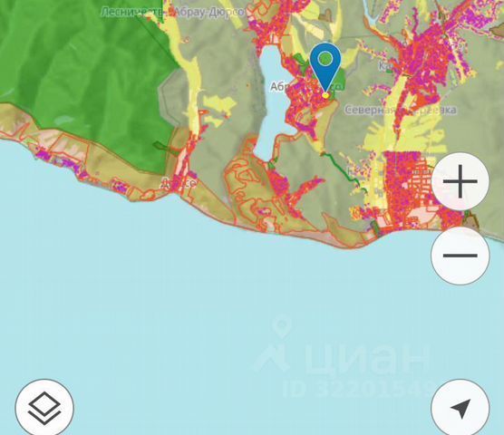Screen dimensions: 504x435
Task: Click the yellow dot under the pin
Action: click(326, 95)
